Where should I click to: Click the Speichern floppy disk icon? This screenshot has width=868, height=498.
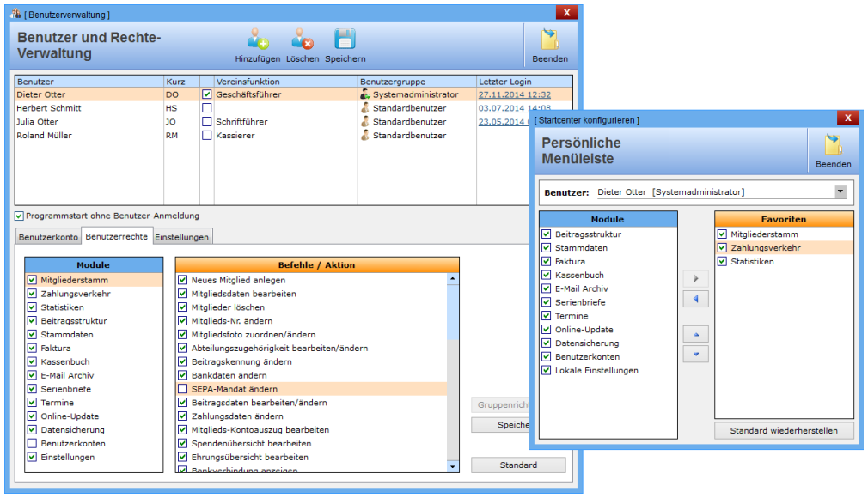pos(345,39)
